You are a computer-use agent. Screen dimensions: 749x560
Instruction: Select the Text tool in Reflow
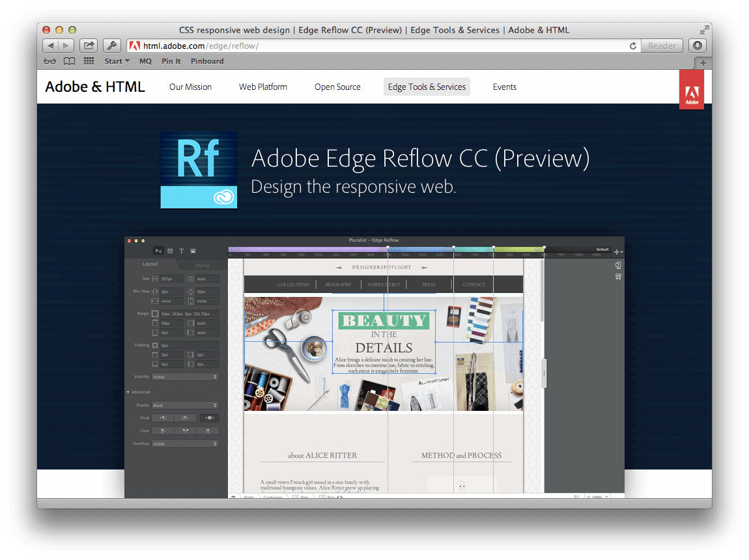(x=182, y=251)
